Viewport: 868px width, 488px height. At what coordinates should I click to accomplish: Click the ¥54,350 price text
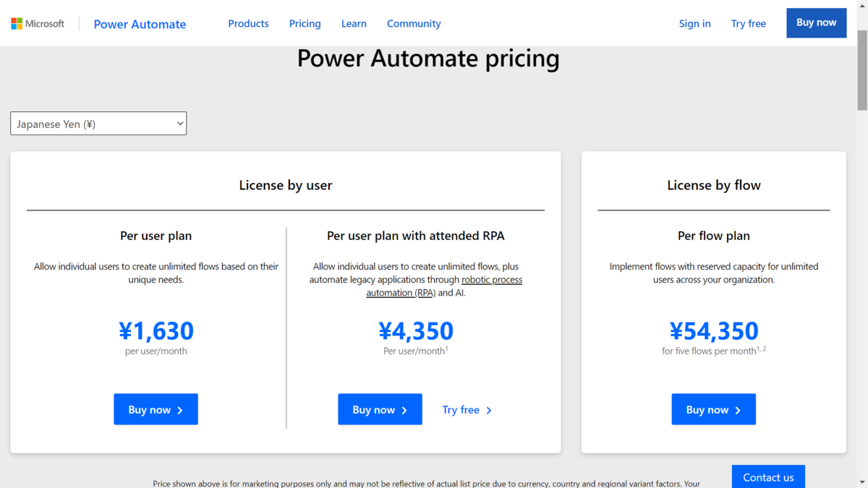[x=714, y=330]
